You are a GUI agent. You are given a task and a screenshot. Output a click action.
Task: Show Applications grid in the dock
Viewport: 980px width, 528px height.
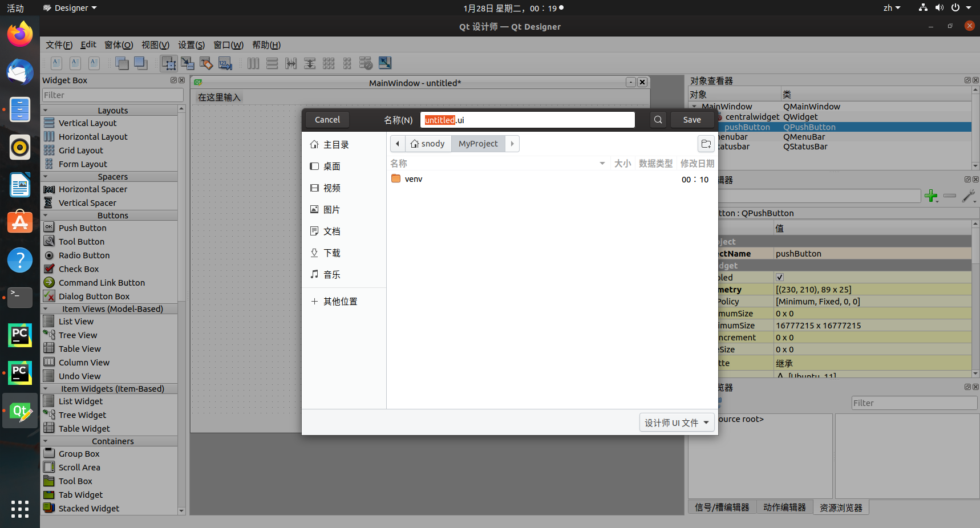tap(20, 509)
